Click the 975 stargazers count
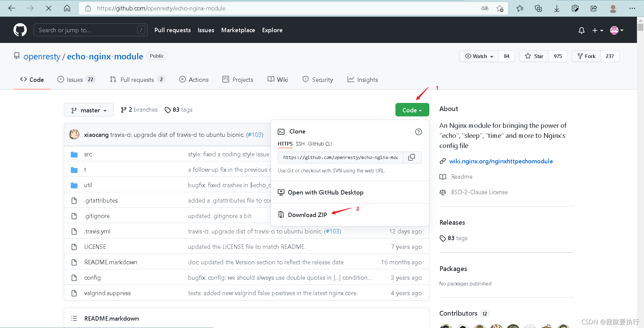The height and width of the screenshot is (328, 644). [x=558, y=56]
